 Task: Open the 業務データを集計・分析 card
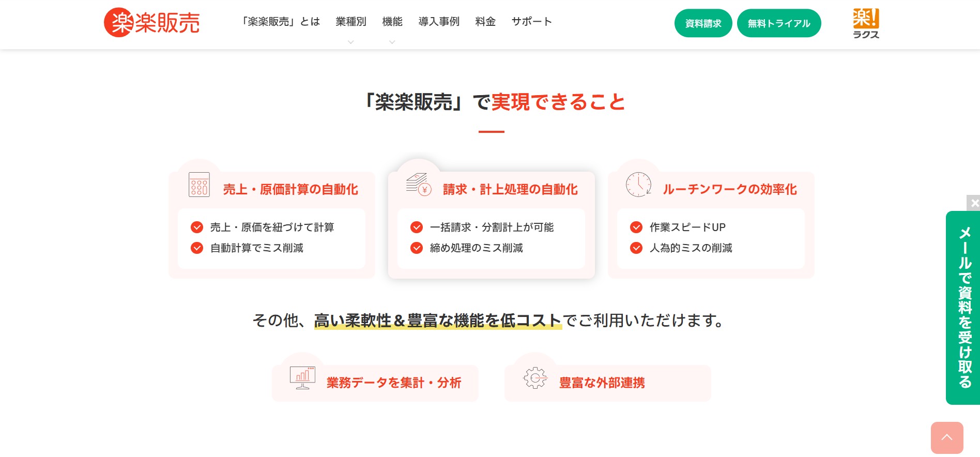(x=375, y=383)
